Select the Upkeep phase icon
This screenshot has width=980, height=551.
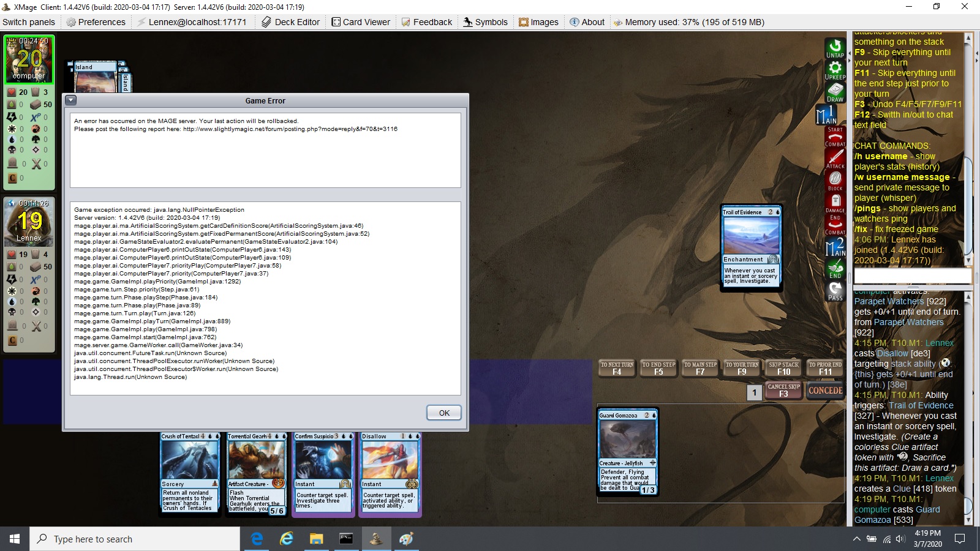(835, 70)
